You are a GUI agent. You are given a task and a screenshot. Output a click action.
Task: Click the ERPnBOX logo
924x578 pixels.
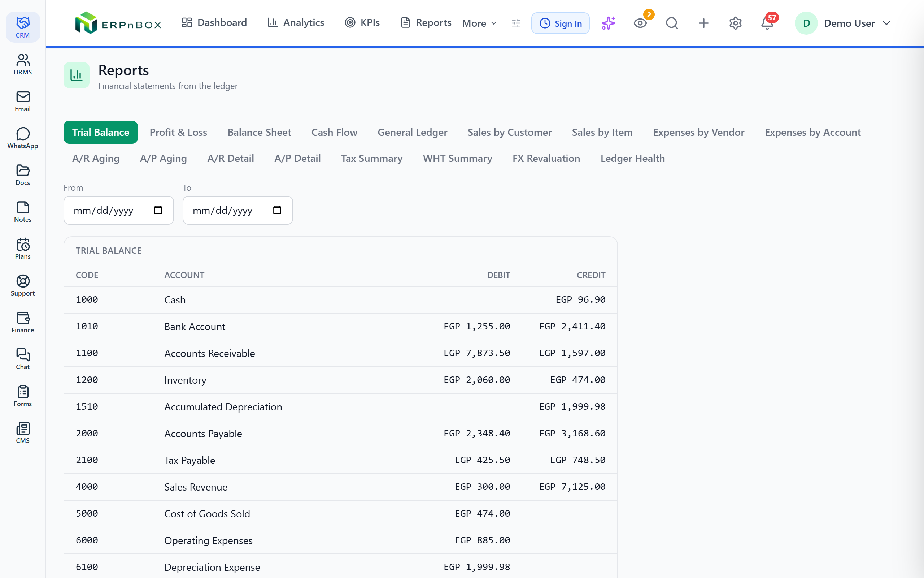[118, 23]
